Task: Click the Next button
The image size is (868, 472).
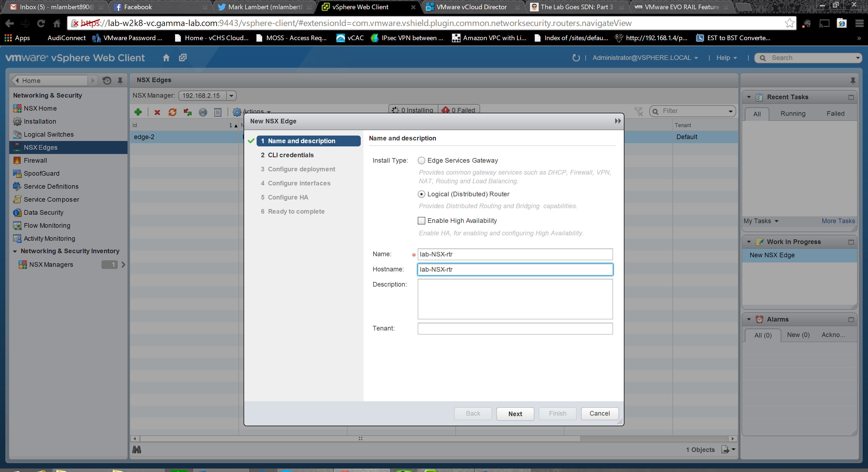Action: 515,414
